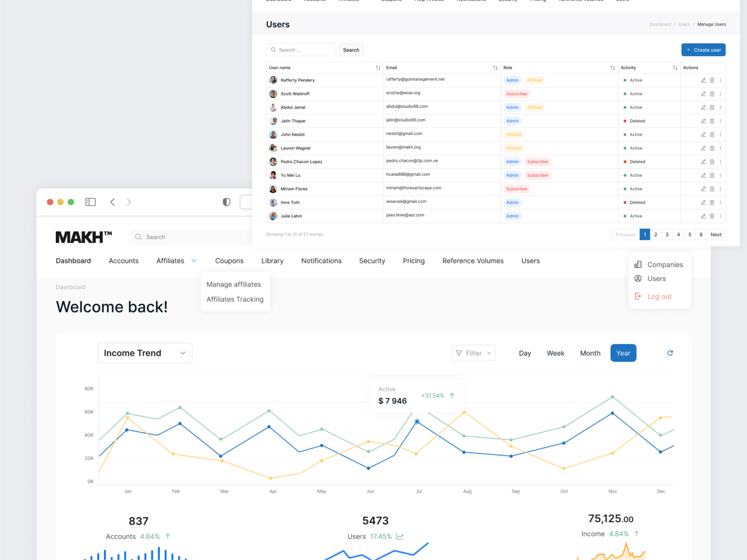The image size is (747, 560).
Task: Click edit pencil icon for Rafferty Pendery
Action: (703, 80)
